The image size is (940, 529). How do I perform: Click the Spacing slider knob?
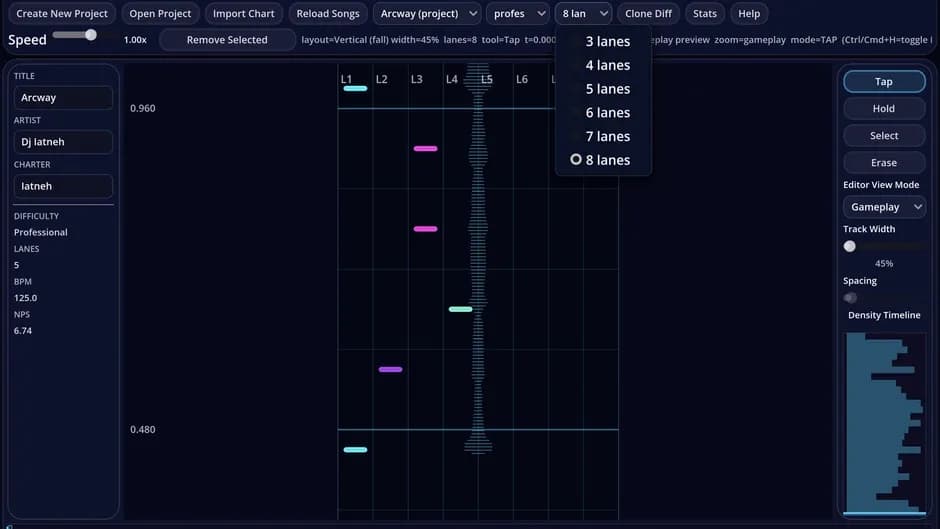pyautogui.click(x=850, y=298)
